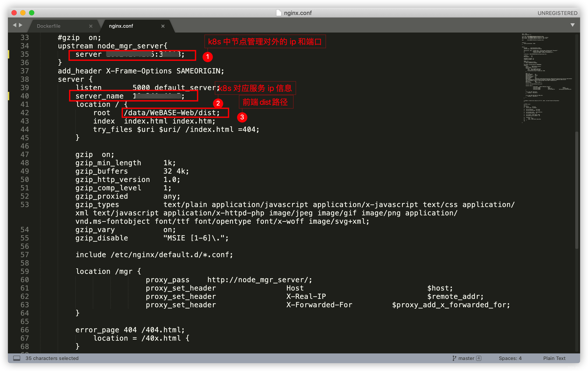The image size is (588, 371).
Task: Place cursor on 'upstream node_mgr_server{'
Action: coord(113,46)
